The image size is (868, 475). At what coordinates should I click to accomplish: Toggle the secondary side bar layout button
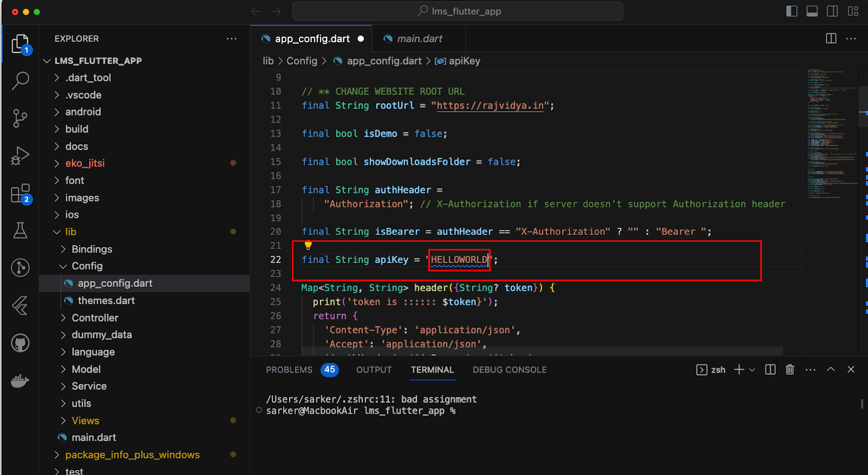pos(832,11)
